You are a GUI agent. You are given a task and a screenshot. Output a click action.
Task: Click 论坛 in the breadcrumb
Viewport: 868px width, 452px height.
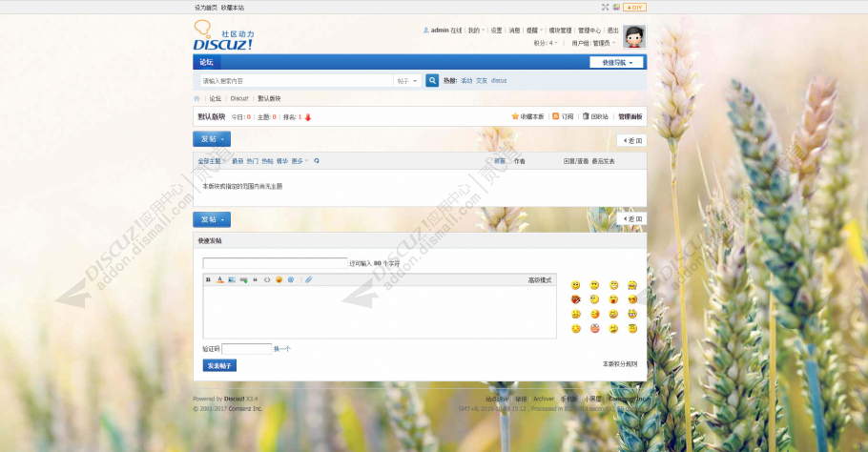216,98
